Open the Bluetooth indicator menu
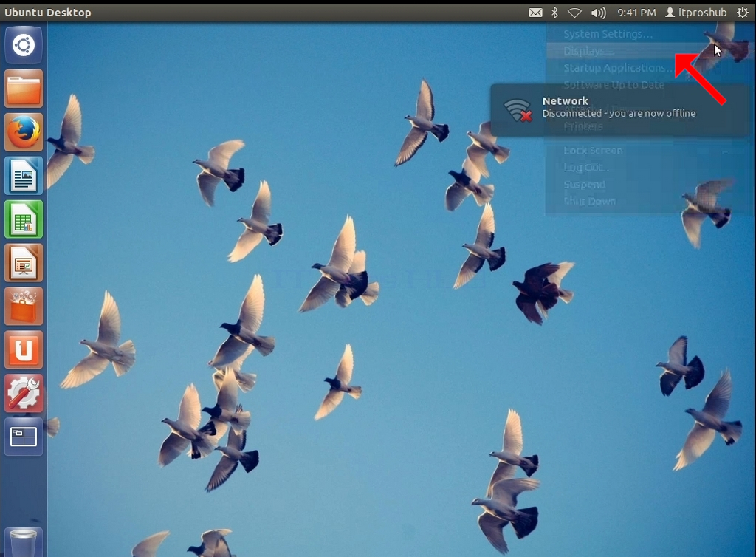This screenshot has height=557, width=756. 555,13
